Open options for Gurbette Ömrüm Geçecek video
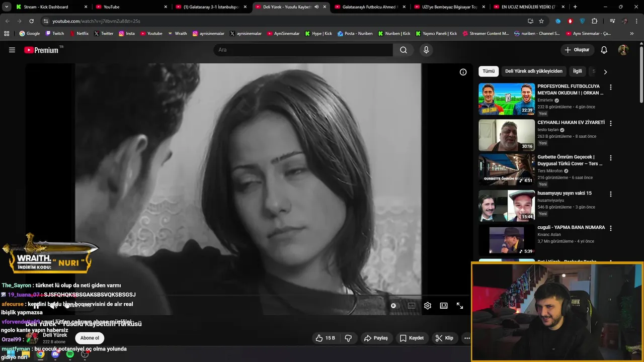 (611, 158)
